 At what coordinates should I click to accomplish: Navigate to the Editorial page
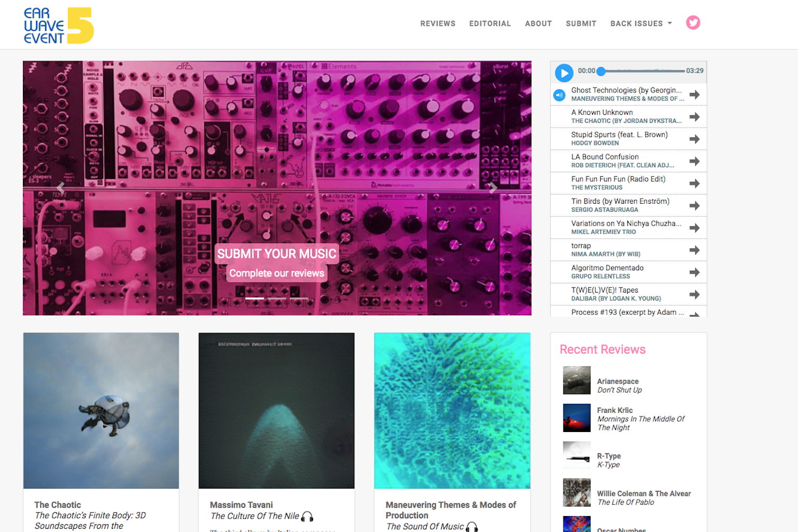[489, 23]
